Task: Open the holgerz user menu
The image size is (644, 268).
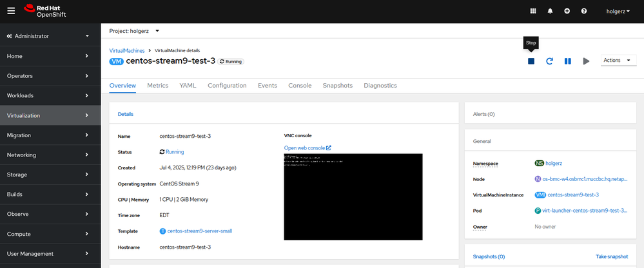Action: 619,11
